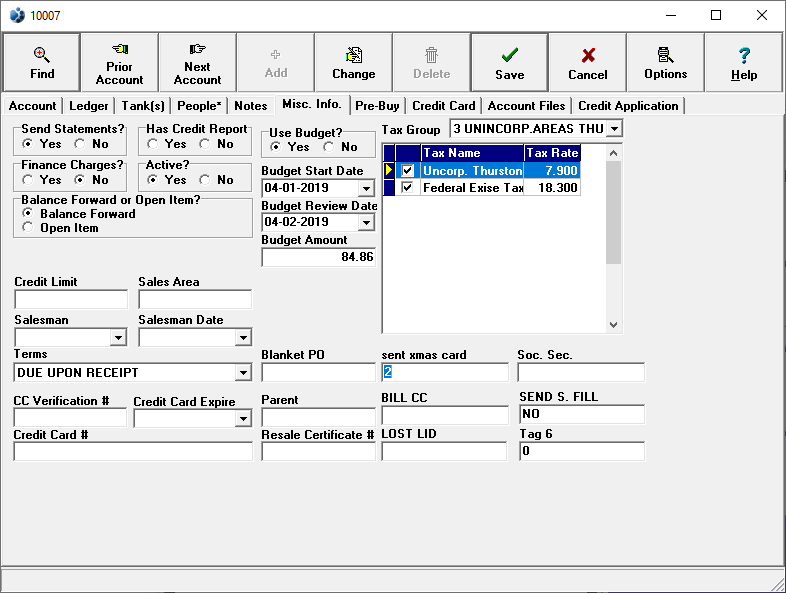This screenshot has width=786, height=593.
Task: Cancel changes using red X button
Action: 588,62
